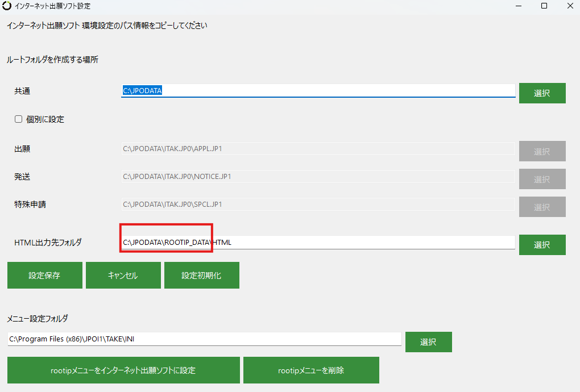This screenshot has width=580, height=392.
Task: Save settings with 設定保存 button
Action: pyautogui.click(x=45, y=275)
